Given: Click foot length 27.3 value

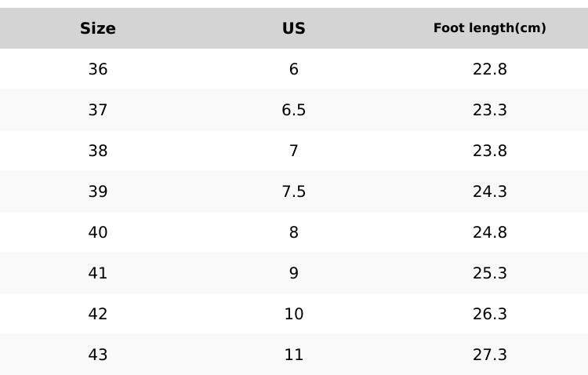Looking at the screenshot, I should tap(490, 355).
